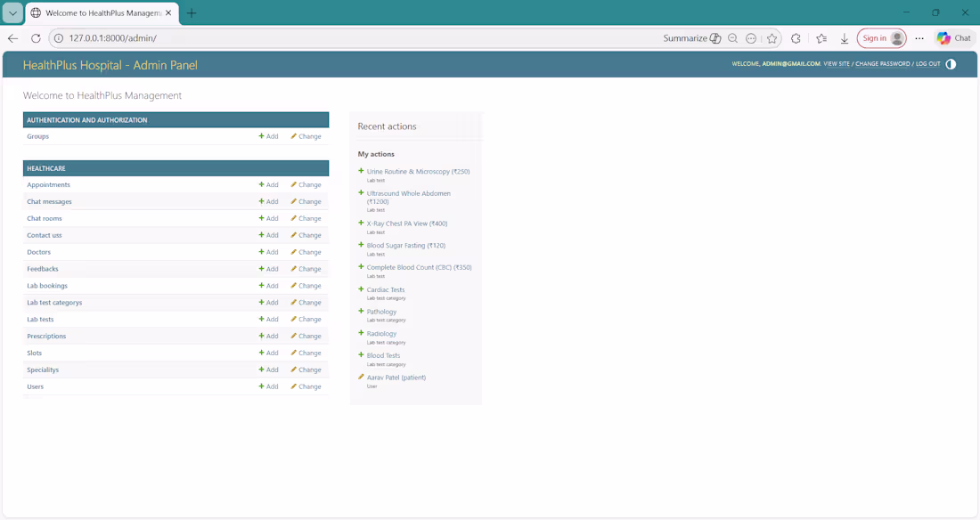Toggle dark mode with the half-circle icon
The image size is (980, 520).
coord(950,64)
